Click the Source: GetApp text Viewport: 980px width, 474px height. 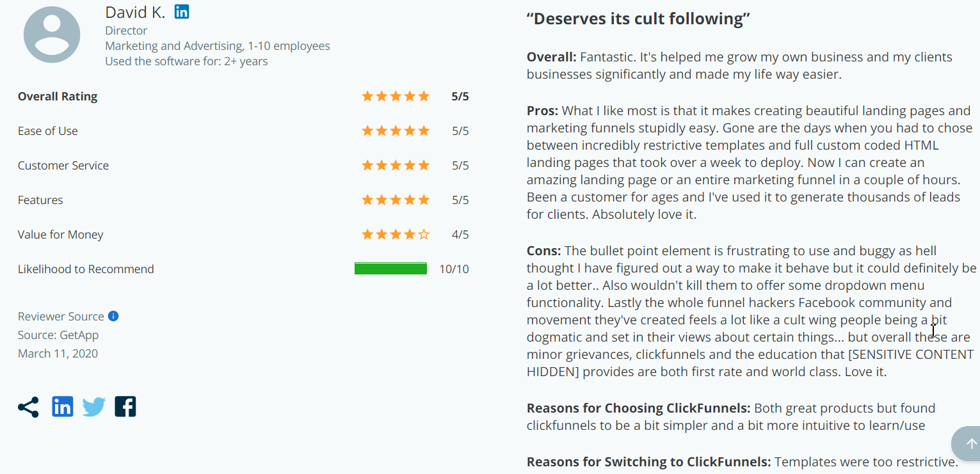coord(58,335)
